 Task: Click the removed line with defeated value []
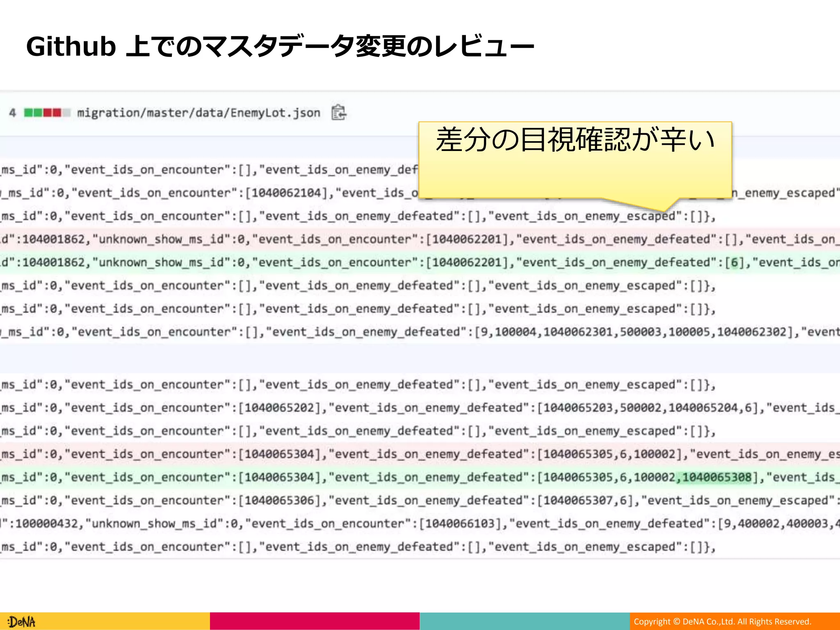pyautogui.click(x=420, y=239)
